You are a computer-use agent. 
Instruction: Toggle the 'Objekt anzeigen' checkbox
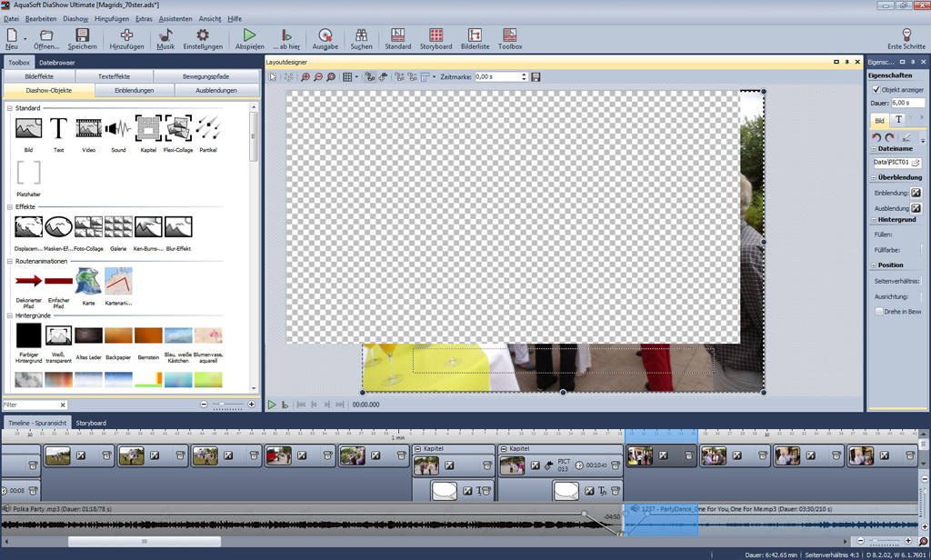[x=876, y=90]
